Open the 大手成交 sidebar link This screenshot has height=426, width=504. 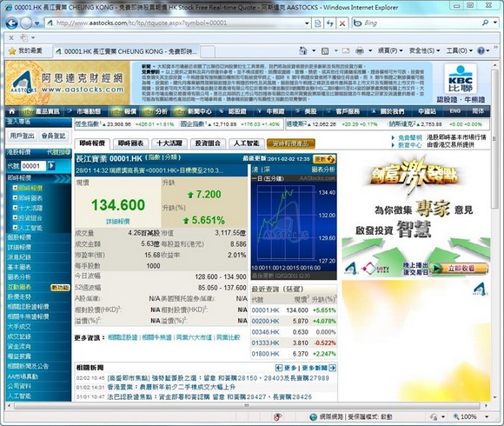(x=19, y=327)
